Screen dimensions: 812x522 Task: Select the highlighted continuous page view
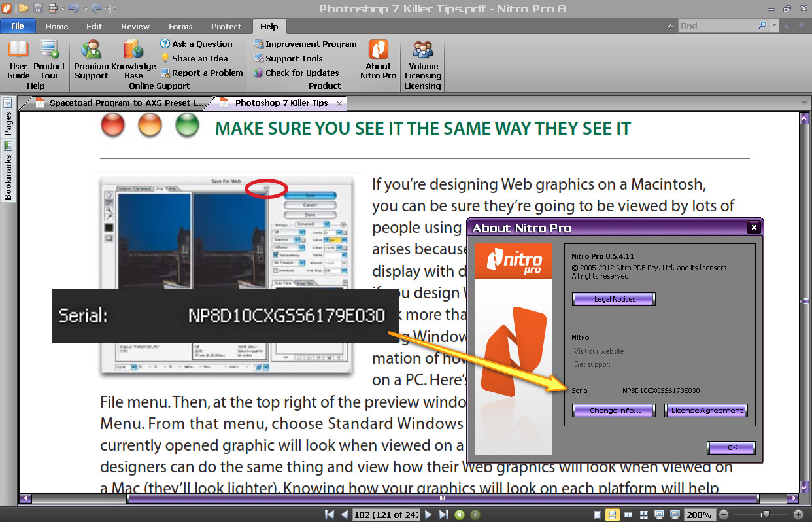[613, 515]
